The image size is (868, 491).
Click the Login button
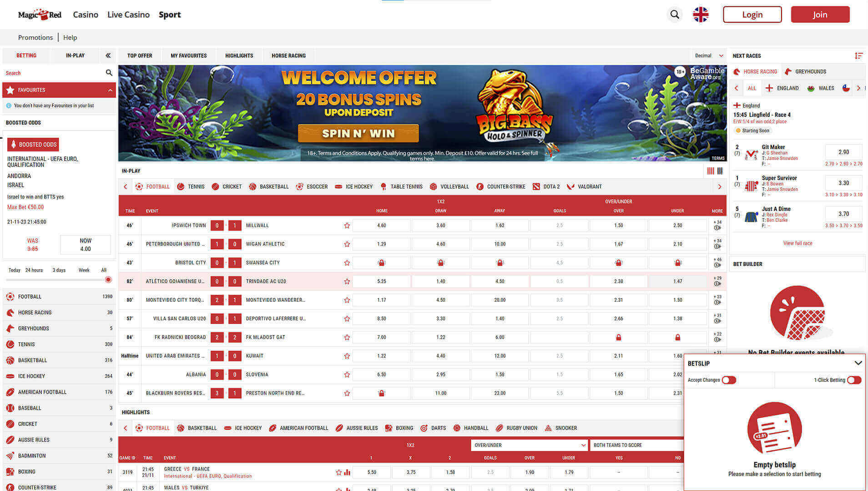coord(752,15)
